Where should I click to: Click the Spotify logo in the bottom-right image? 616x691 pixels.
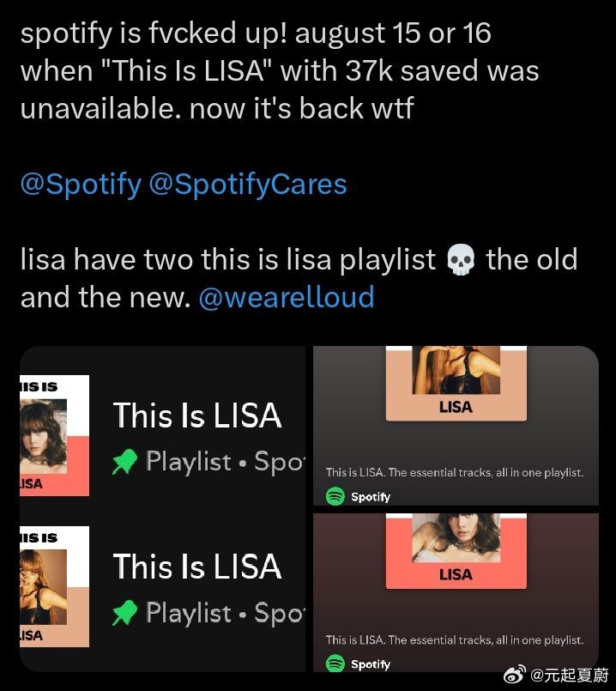pyautogui.click(x=335, y=664)
